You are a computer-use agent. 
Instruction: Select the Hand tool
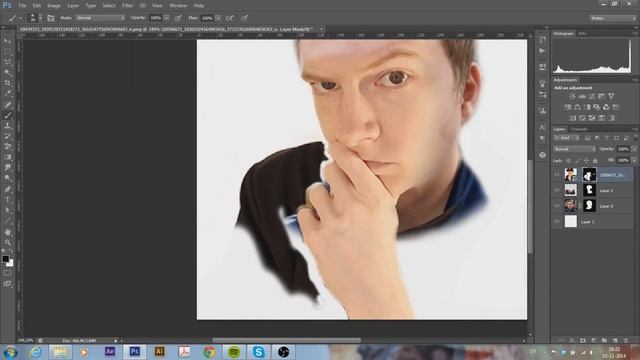pos(7,232)
